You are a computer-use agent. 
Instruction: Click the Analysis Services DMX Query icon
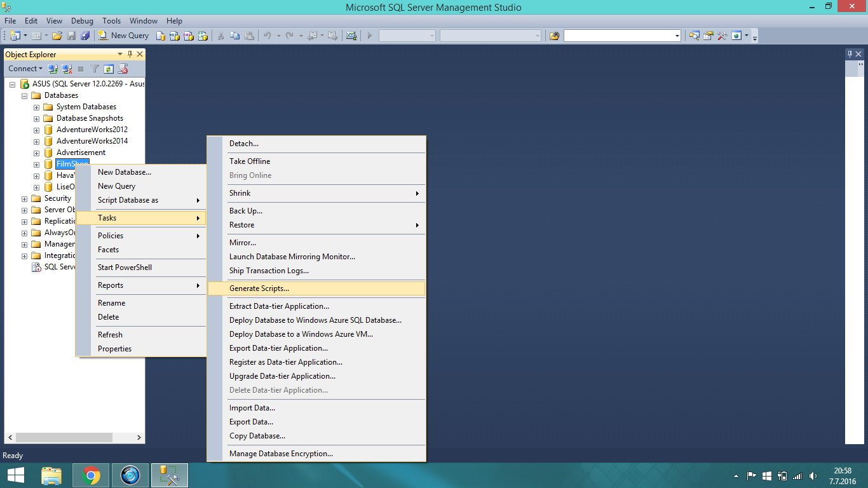(189, 36)
